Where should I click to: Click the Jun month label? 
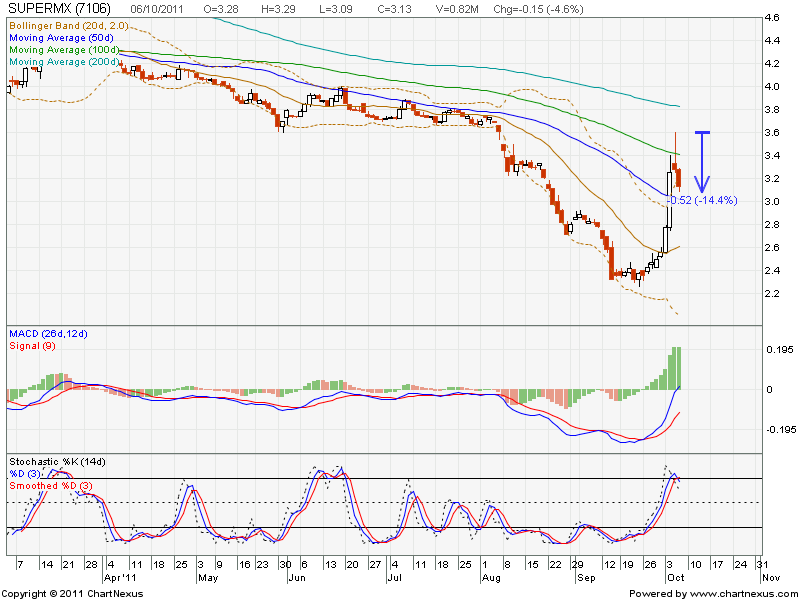click(296, 578)
